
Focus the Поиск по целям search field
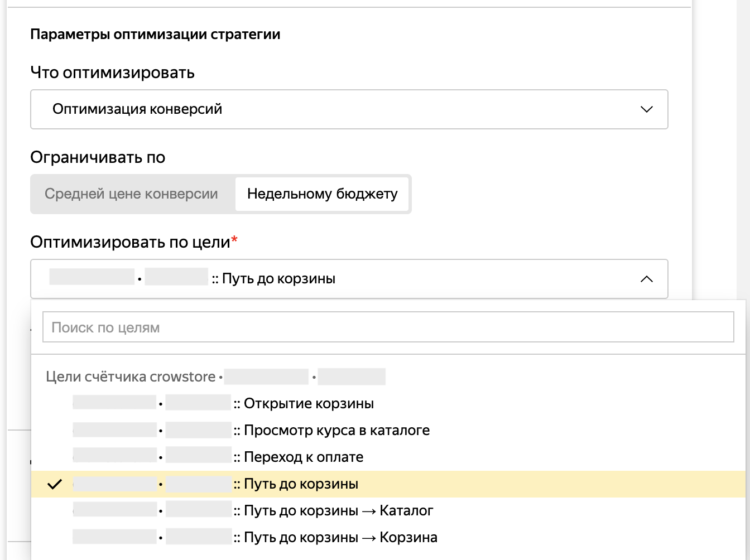coord(388,327)
